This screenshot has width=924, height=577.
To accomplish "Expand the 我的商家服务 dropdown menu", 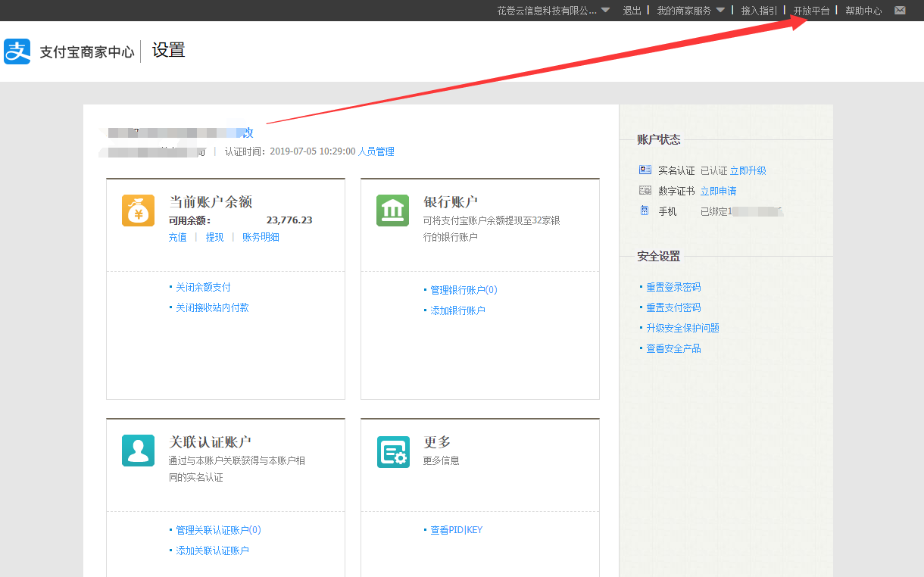I will (690, 11).
